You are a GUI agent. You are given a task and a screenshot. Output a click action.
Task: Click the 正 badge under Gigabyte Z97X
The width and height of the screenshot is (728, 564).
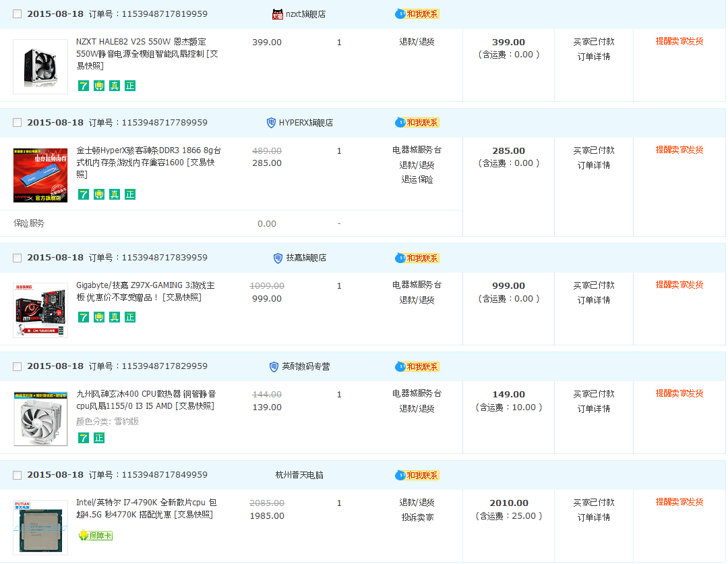point(130,317)
